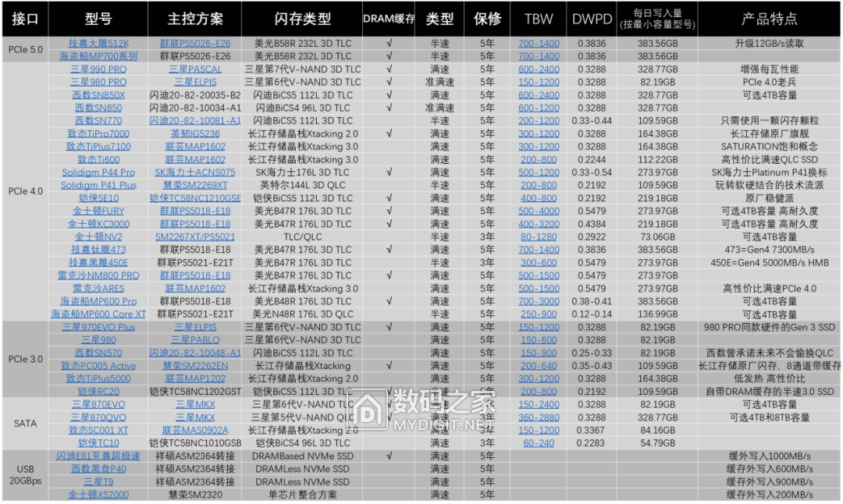This screenshot has width=843, height=504.
Task: Open the 三星PASCAL controller link
Action: pyautogui.click(x=195, y=69)
